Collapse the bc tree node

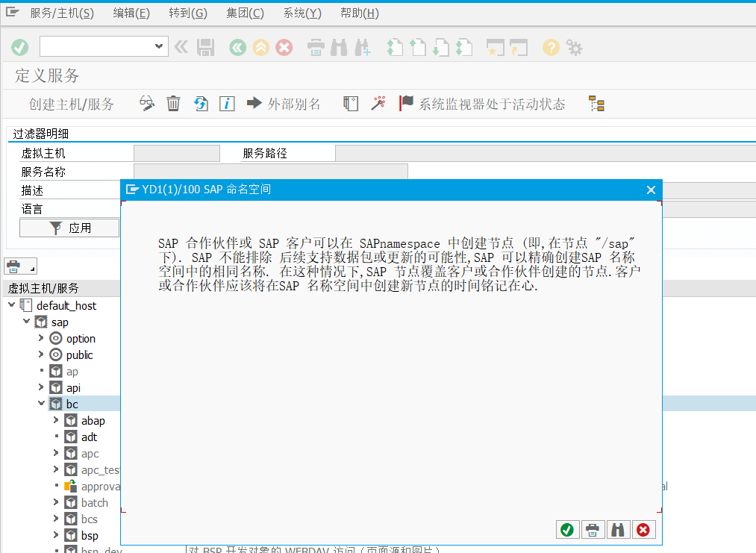click(x=42, y=403)
